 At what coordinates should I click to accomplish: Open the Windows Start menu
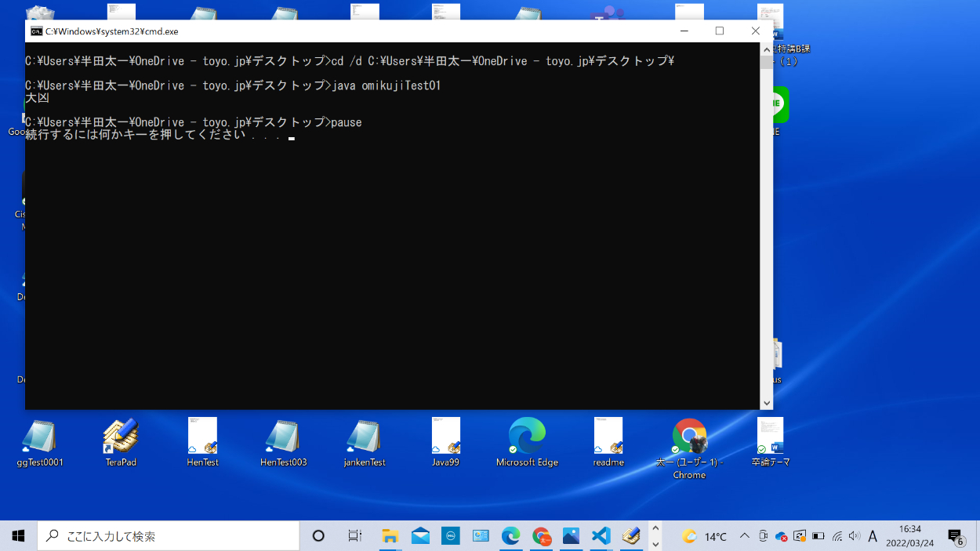pos(18,536)
